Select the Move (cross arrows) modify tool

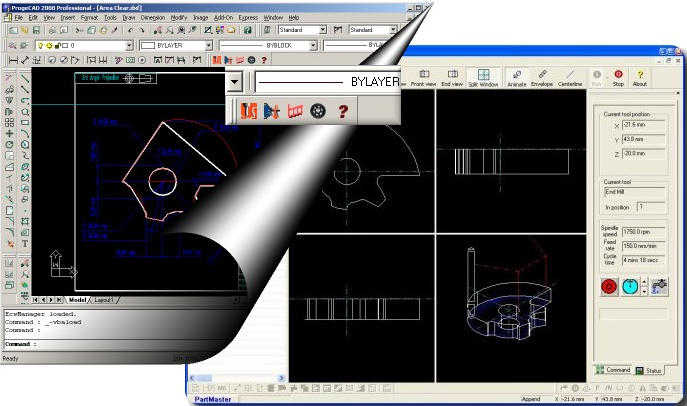point(9,134)
